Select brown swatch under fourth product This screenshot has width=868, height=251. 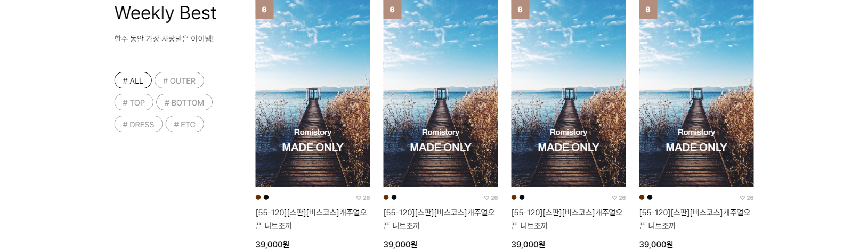[x=642, y=197]
